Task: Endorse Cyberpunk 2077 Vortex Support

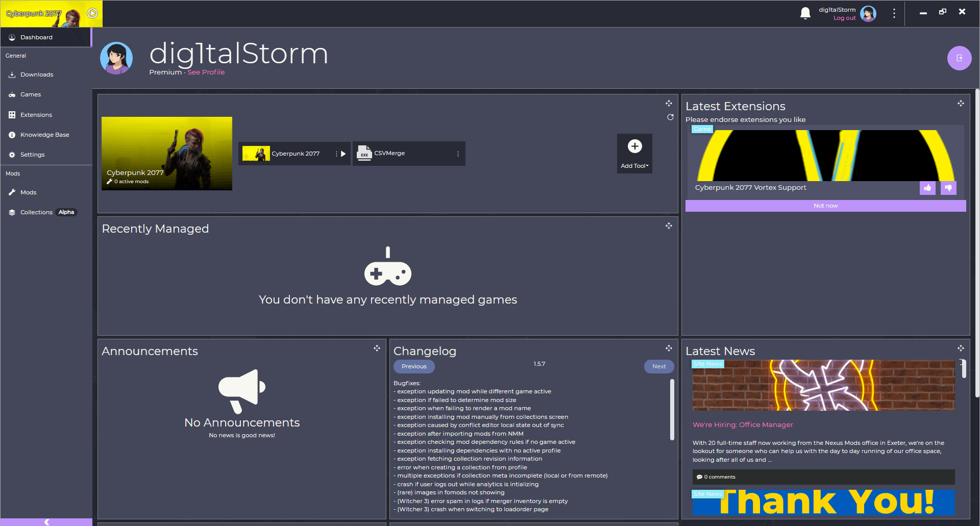Action: (x=927, y=188)
